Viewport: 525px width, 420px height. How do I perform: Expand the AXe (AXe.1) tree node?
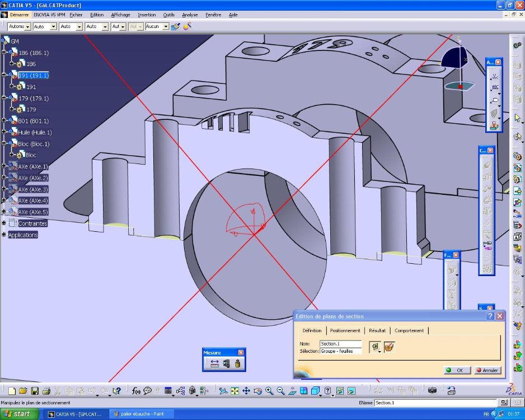pyautogui.click(x=4, y=166)
